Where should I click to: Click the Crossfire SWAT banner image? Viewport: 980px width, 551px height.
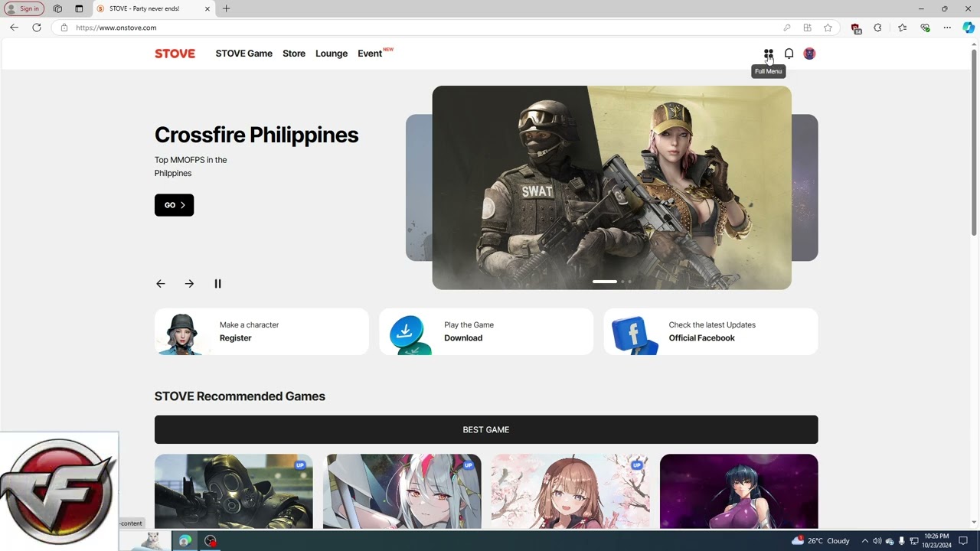[612, 187]
